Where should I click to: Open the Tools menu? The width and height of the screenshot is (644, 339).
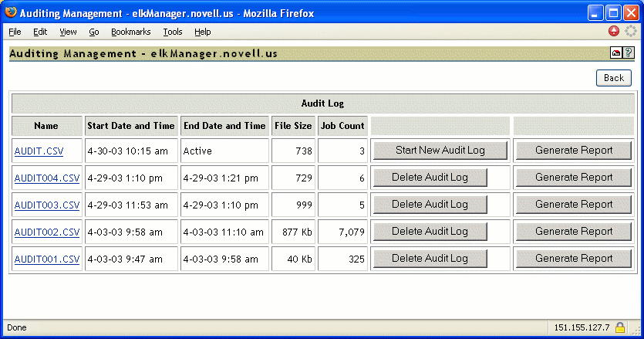click(x=173, y=32)
